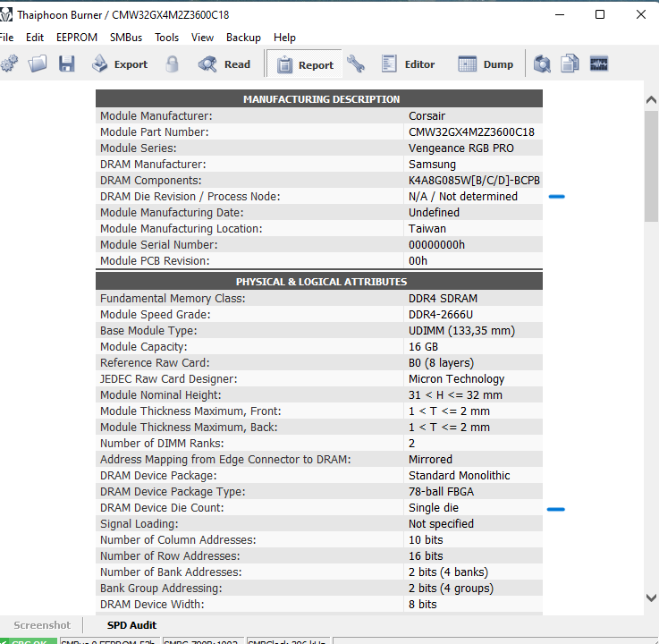This screenshot has width=659, height=644.
Task: Click the '2 bits (4 banks)' bank addresses value
Action: click(448, 572)
